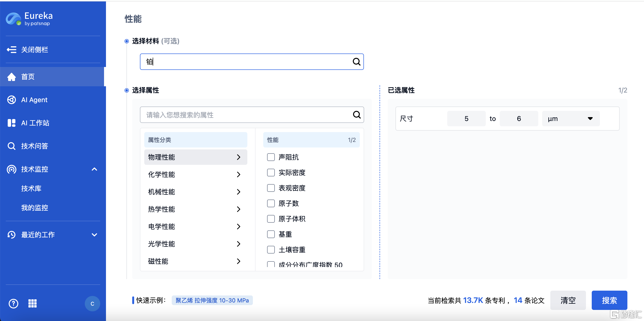This screenshot has width=644, height=321.
Task: Click the AI 工作站 panel icon
Action: (12, 123)
